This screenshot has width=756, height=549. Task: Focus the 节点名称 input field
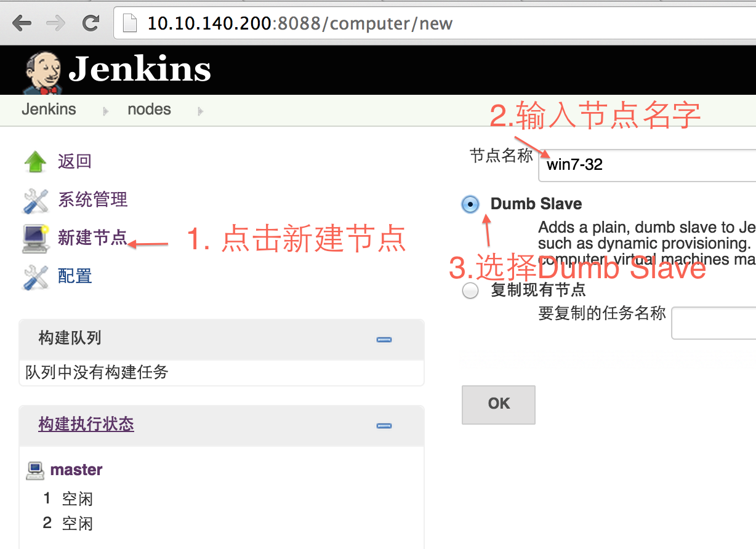(647, 165)
